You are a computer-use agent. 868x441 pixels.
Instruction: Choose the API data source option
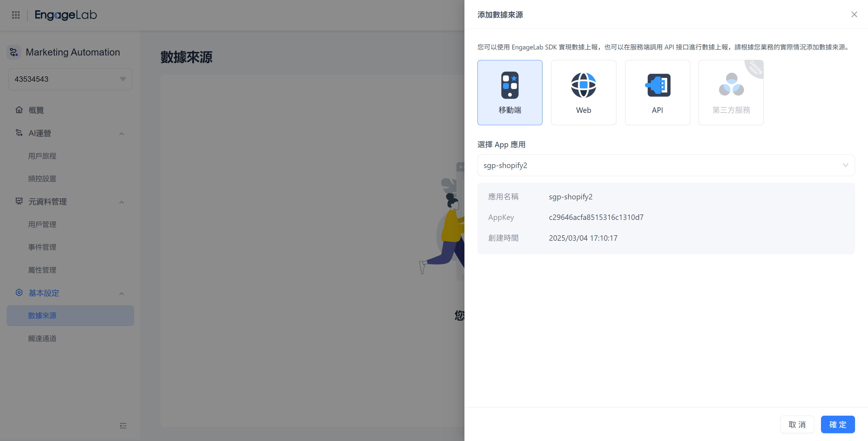tap(657, 92)
